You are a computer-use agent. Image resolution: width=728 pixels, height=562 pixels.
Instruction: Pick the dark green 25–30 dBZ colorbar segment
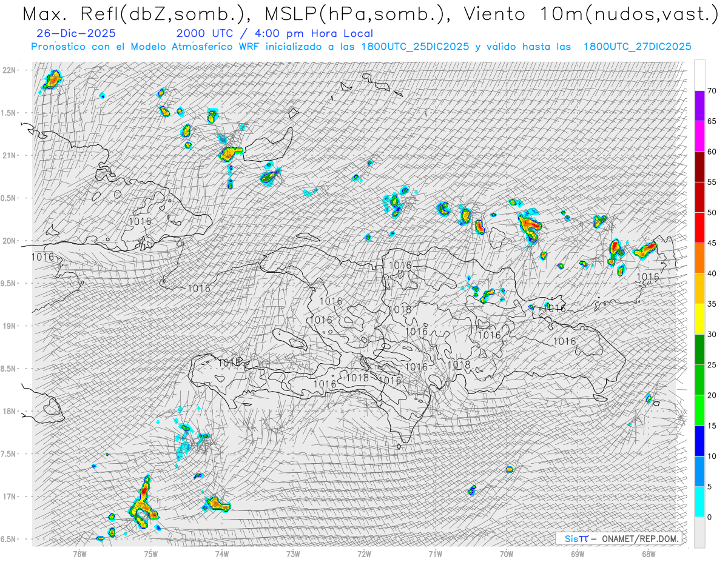coord(699,350)
